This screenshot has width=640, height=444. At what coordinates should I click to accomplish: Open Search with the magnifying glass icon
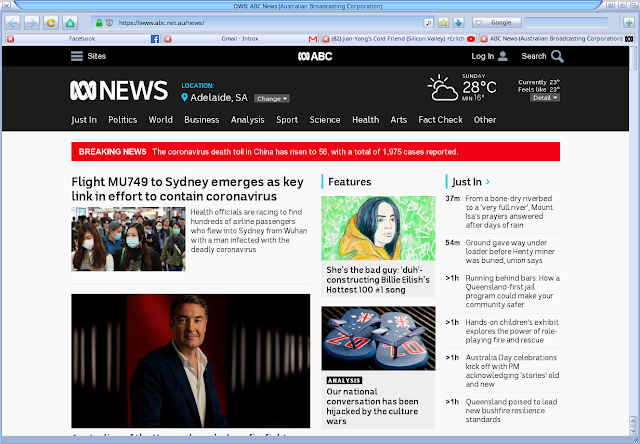pyautogui.click(x=557, y=56)
